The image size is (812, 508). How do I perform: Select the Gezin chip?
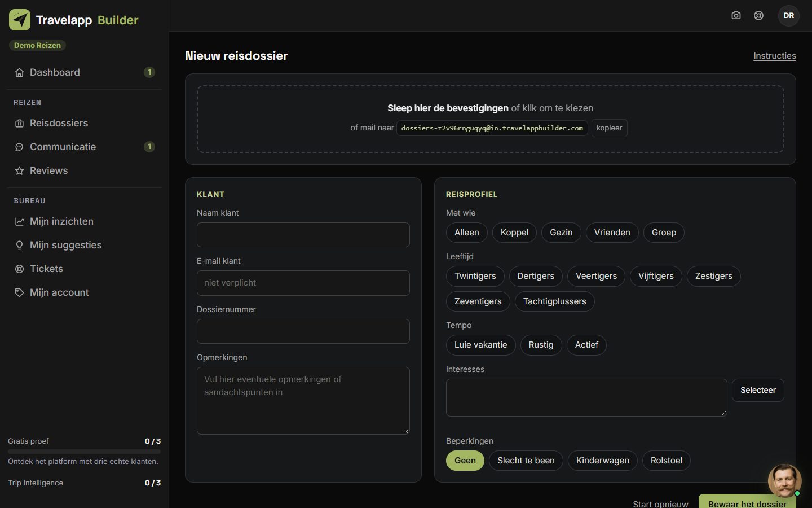coord(561,233)
